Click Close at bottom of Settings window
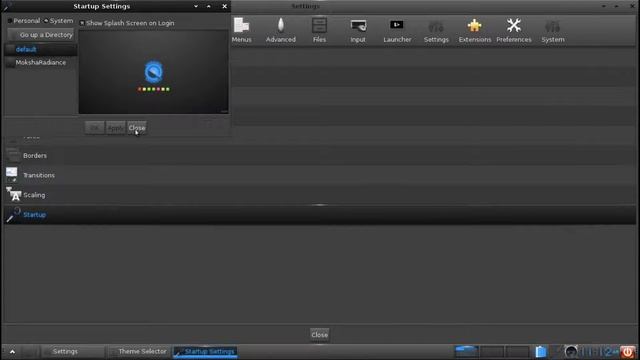The height and width of the screenshot is (360, 640). 319,335
